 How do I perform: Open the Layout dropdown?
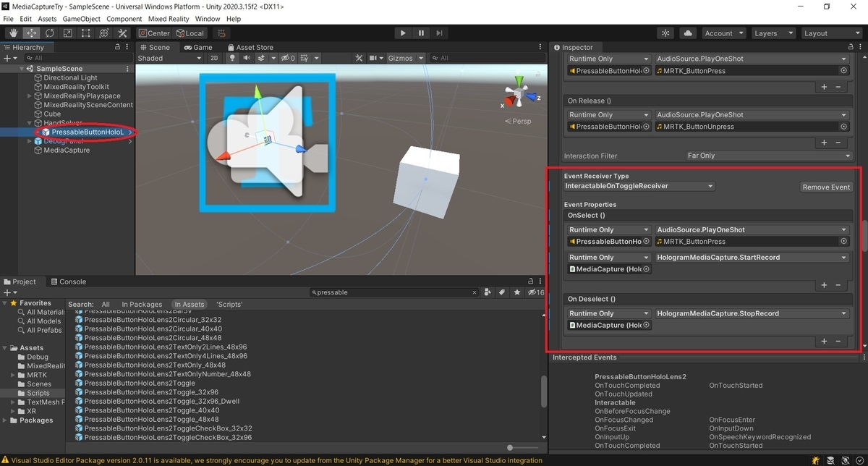coord(830,33)
